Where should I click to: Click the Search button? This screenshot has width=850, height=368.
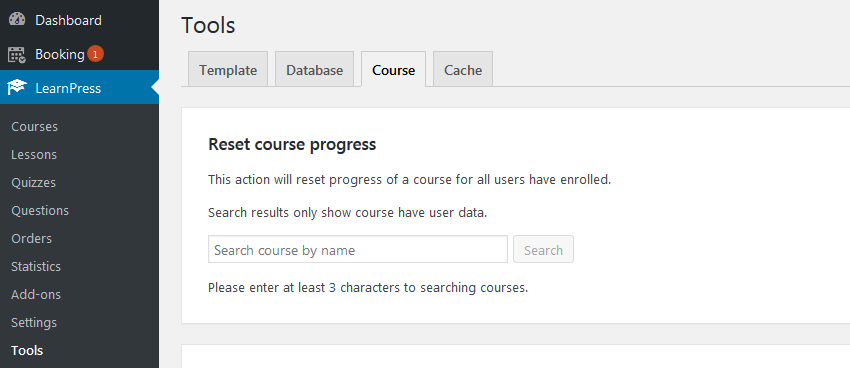(543, 249)
